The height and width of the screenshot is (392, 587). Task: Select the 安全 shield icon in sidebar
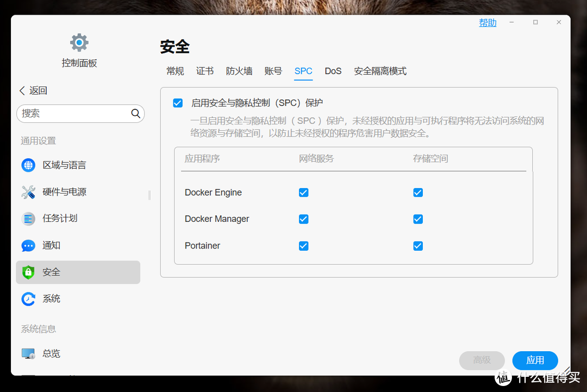pyautogui.click(x=28, y=272)
